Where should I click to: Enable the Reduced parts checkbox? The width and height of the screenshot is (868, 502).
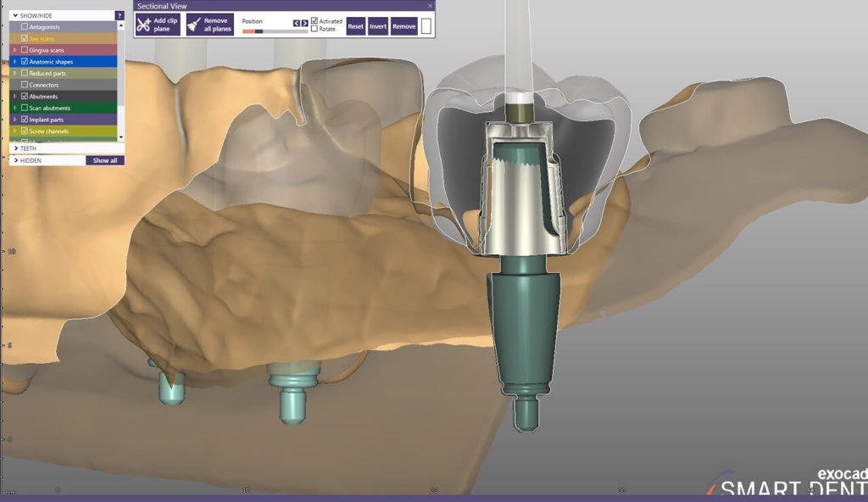click(25, 73)
